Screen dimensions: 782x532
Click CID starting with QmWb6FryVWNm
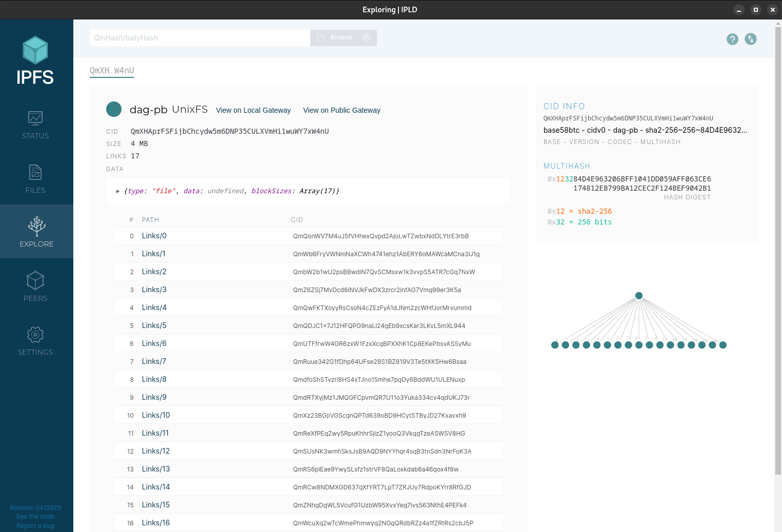(x=387, y=254)
